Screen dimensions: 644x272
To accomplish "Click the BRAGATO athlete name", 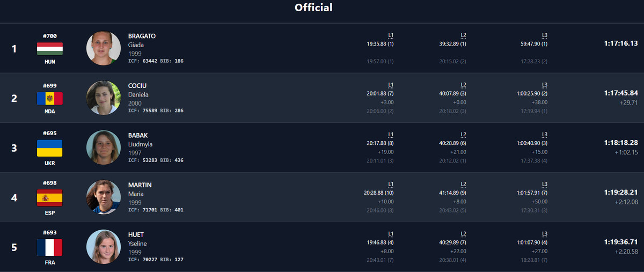I will click(142, 36).
